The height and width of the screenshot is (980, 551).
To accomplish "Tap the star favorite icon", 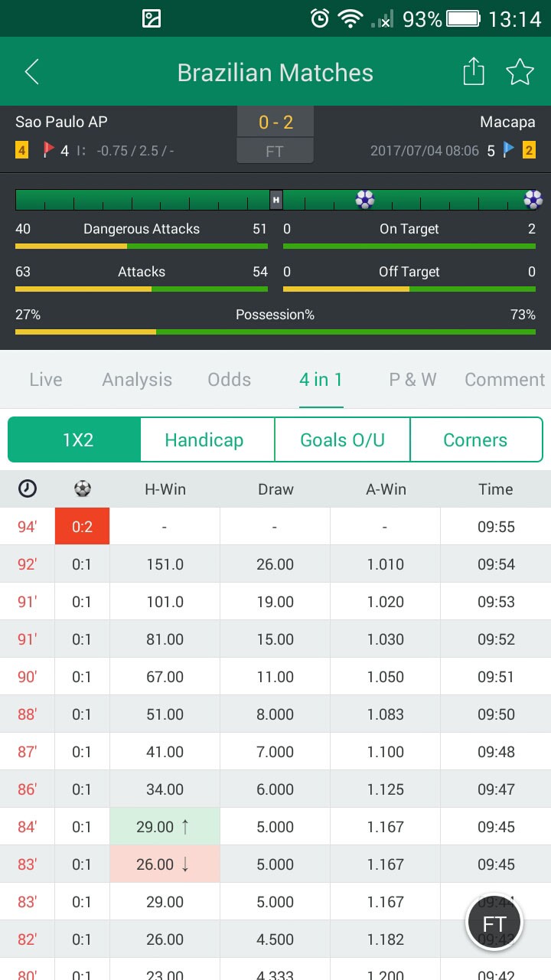I will 520,72.
